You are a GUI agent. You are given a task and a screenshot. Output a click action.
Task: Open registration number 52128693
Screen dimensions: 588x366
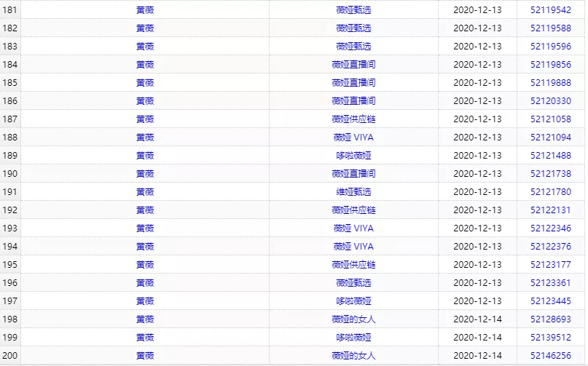[x=551, y=319]
